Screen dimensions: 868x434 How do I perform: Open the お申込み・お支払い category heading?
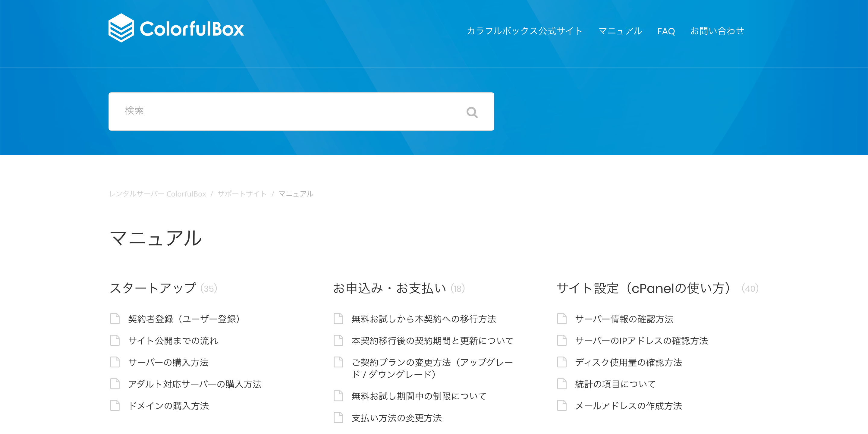(389, 288)
